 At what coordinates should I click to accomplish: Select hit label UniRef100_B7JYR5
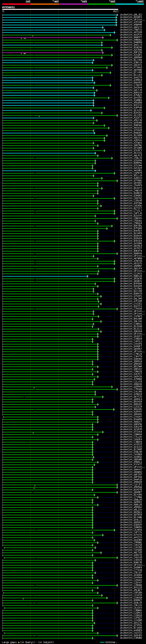pos(131,72)
